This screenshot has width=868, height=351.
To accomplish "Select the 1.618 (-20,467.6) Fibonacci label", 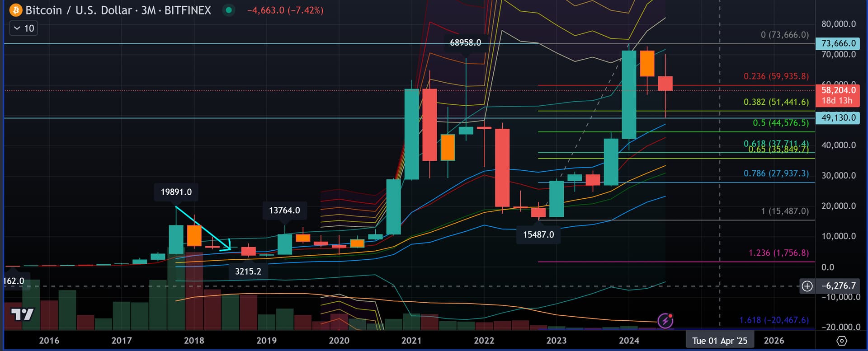I will [x=774, y=320].
